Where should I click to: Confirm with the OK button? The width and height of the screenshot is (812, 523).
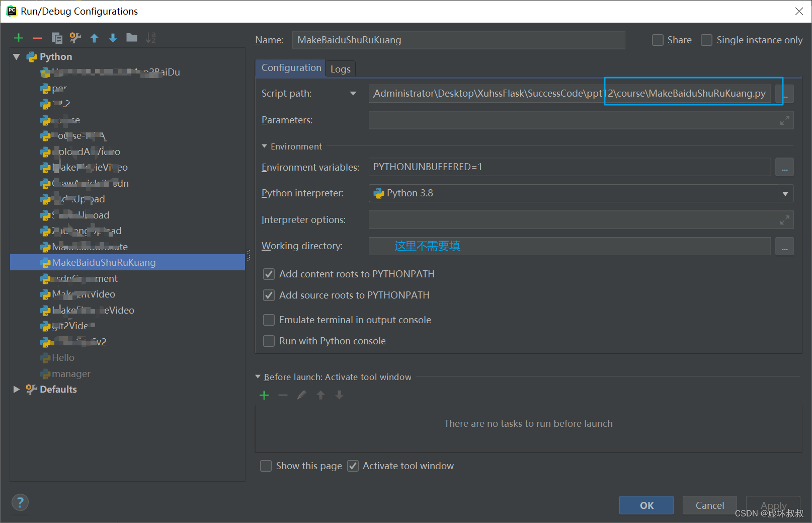coord(646,505)
